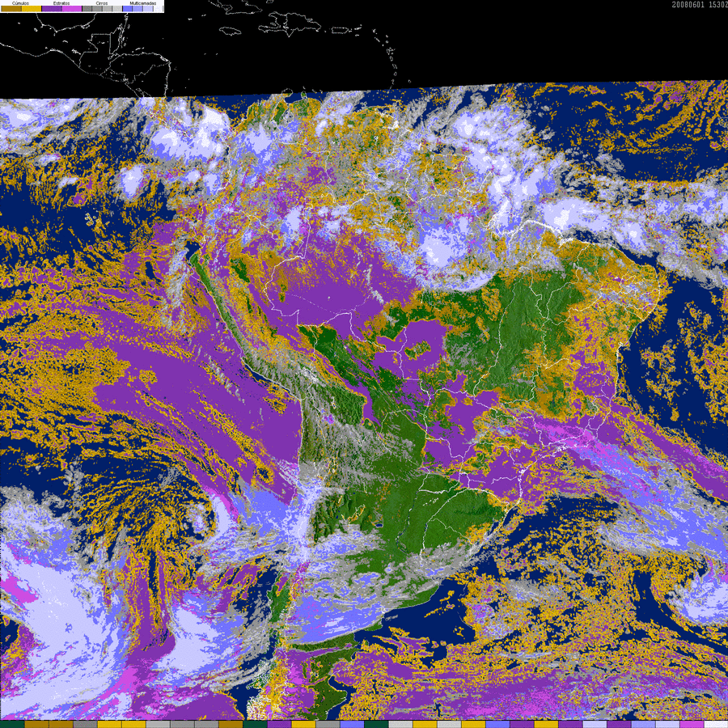
Task: Click the 'Estratos' legend label
Action: pyautogui.click(x=61, y=3)
